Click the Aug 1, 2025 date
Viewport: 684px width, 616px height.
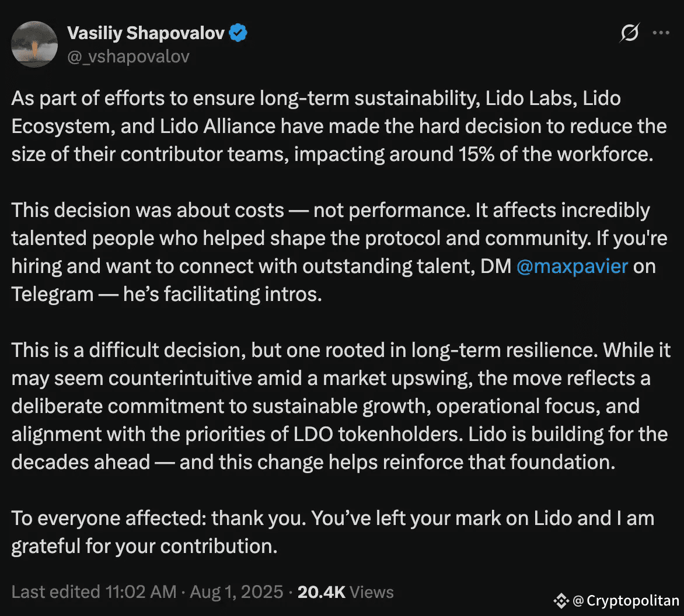[236, 592]
